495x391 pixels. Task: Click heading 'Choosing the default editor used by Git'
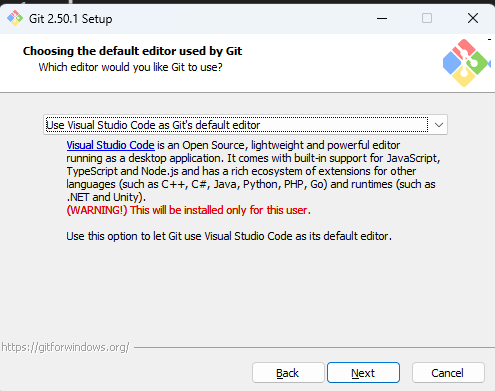132,51
